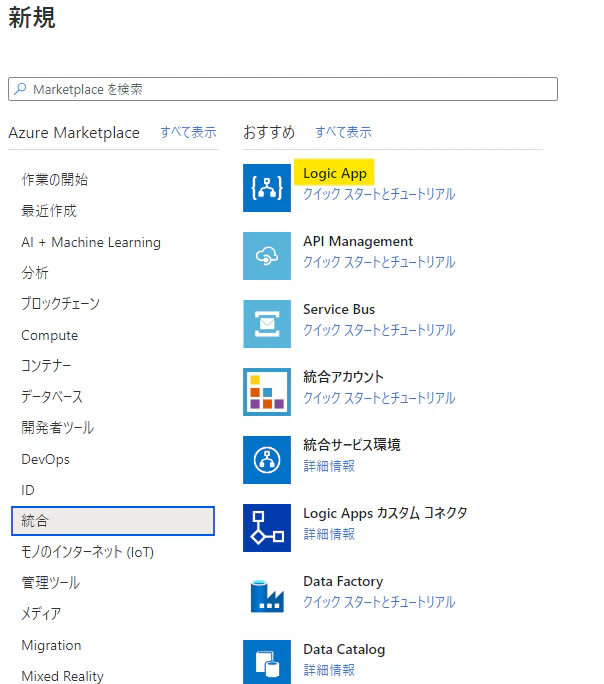
Task: Click the Data Factory icon
Action: (267, 596)
